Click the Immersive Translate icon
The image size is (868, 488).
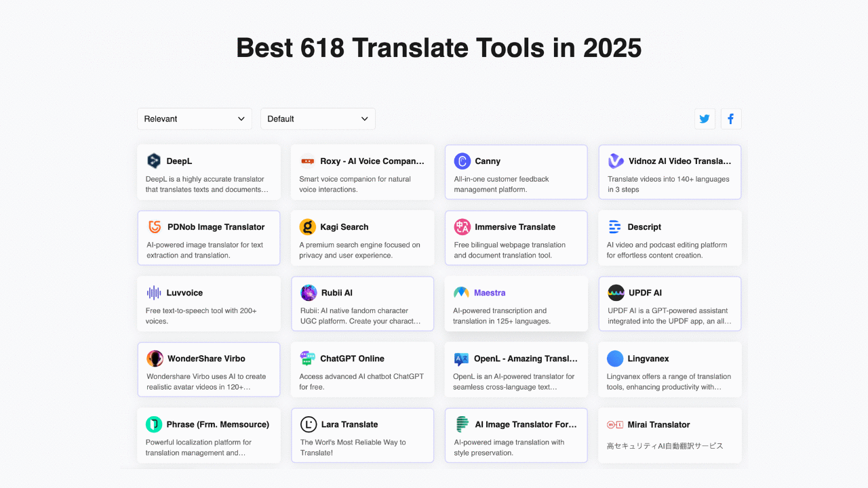point(462,227)
